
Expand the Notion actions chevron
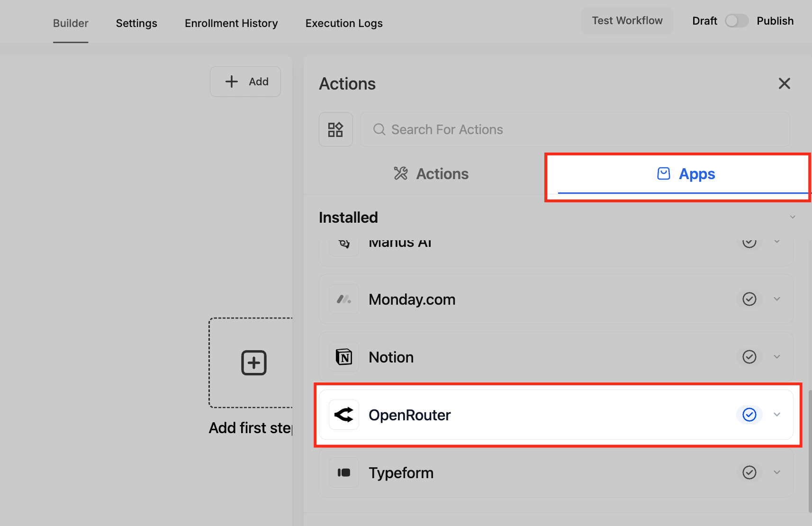777,357
